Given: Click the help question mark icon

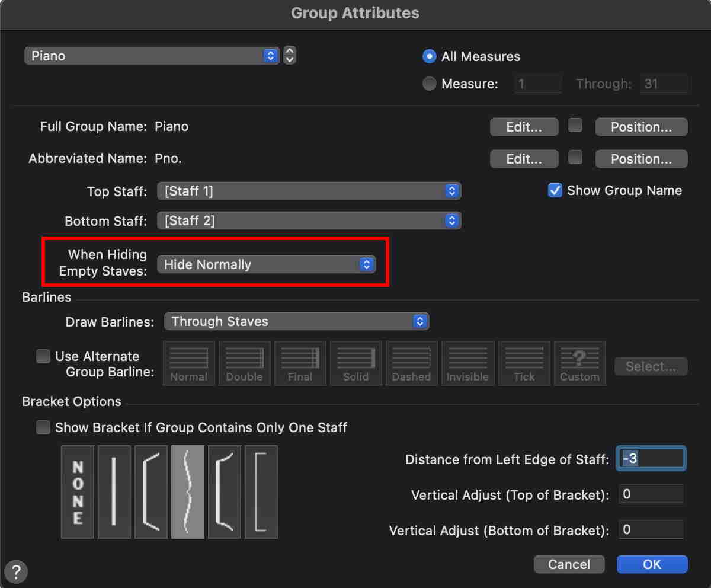Looking at the screenshot, I should (16, 573).
